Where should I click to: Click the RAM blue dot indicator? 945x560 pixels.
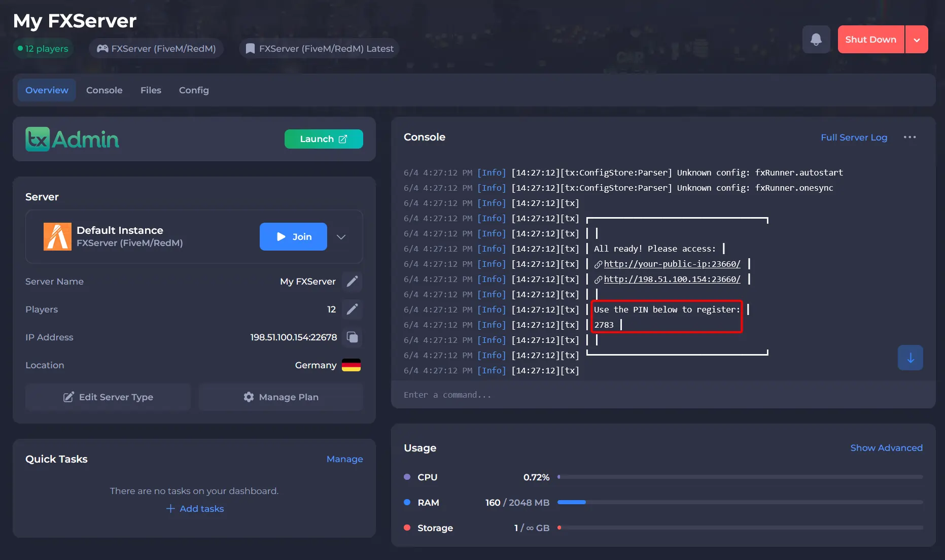[x=407, y=502]
